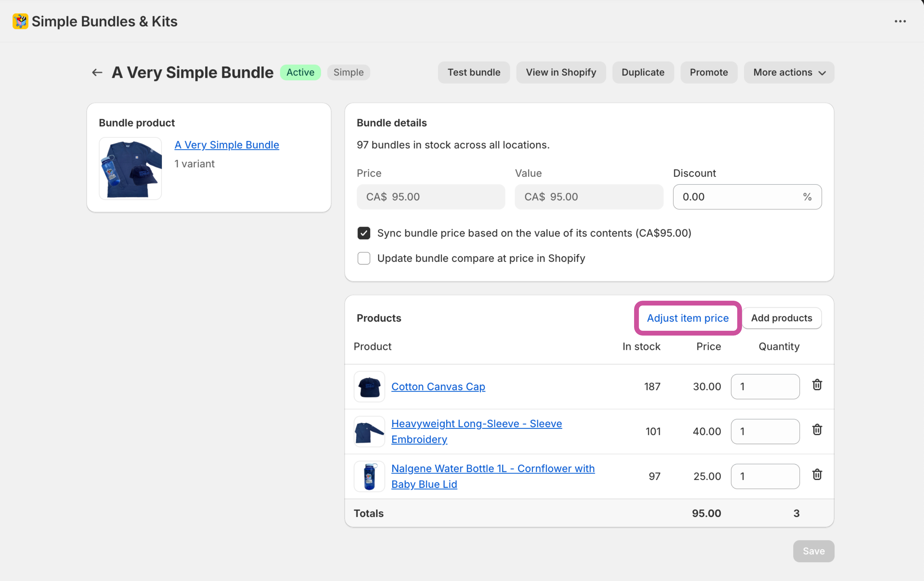
Task: Open the Nalgene Water Bottle 1L link
Action: (493, 476)
